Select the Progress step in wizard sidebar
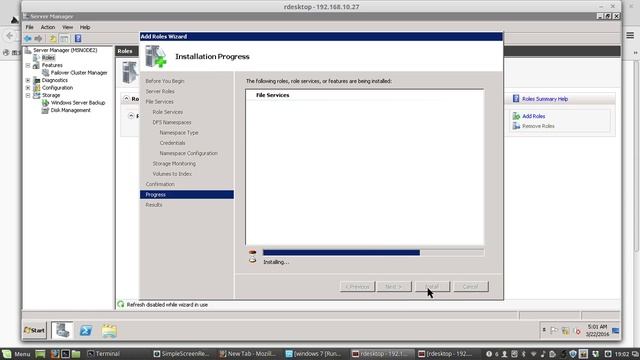Screen dimensions: 640x360 pos(187,195)
